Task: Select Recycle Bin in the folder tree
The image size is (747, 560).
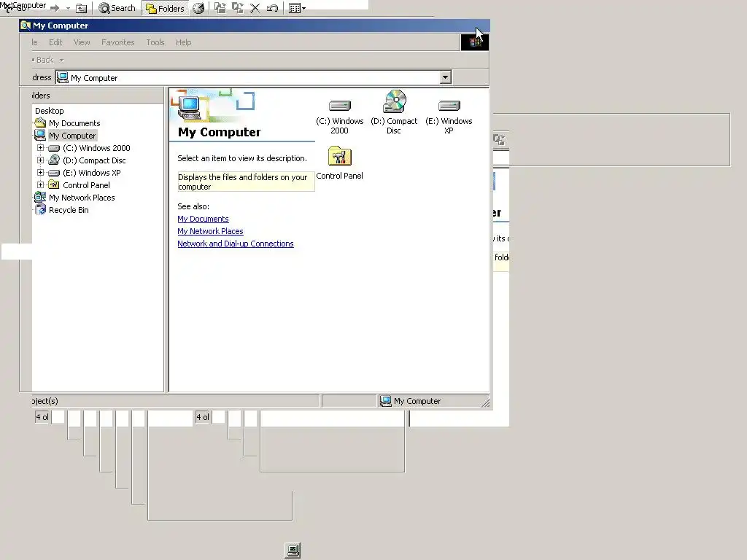Action: (x=69, y=210)
